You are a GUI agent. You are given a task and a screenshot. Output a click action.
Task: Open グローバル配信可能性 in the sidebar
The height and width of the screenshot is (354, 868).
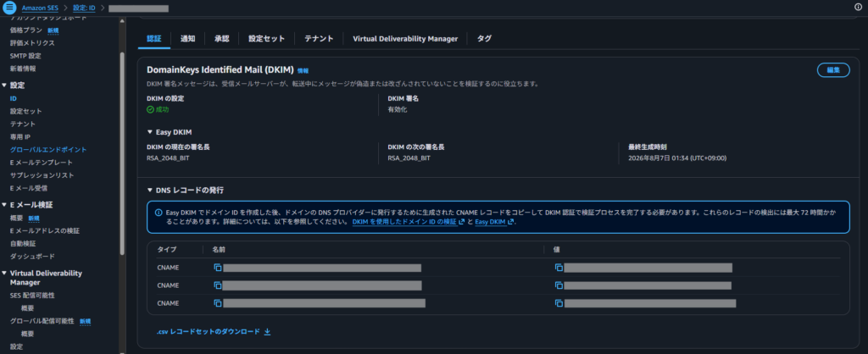pos(42,321)
